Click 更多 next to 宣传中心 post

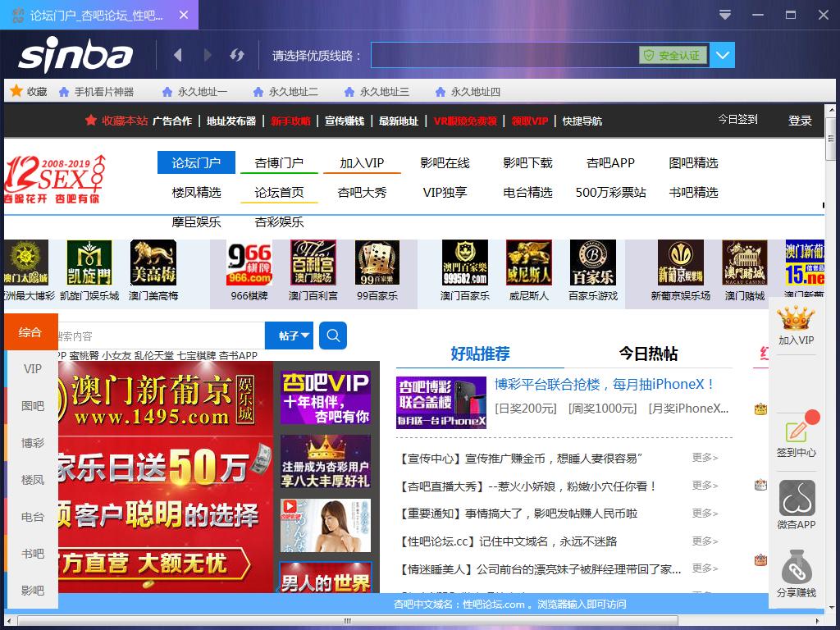coord(705,458)
